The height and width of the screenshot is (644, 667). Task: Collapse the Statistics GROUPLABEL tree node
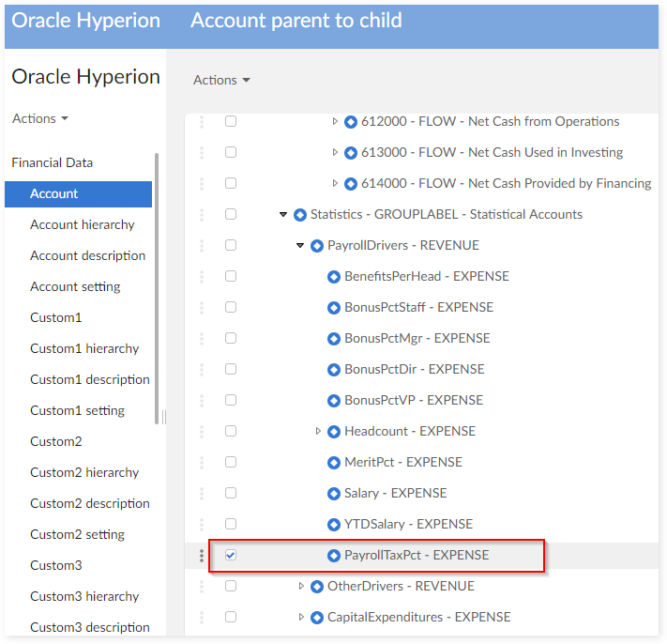tap(283, 215)
